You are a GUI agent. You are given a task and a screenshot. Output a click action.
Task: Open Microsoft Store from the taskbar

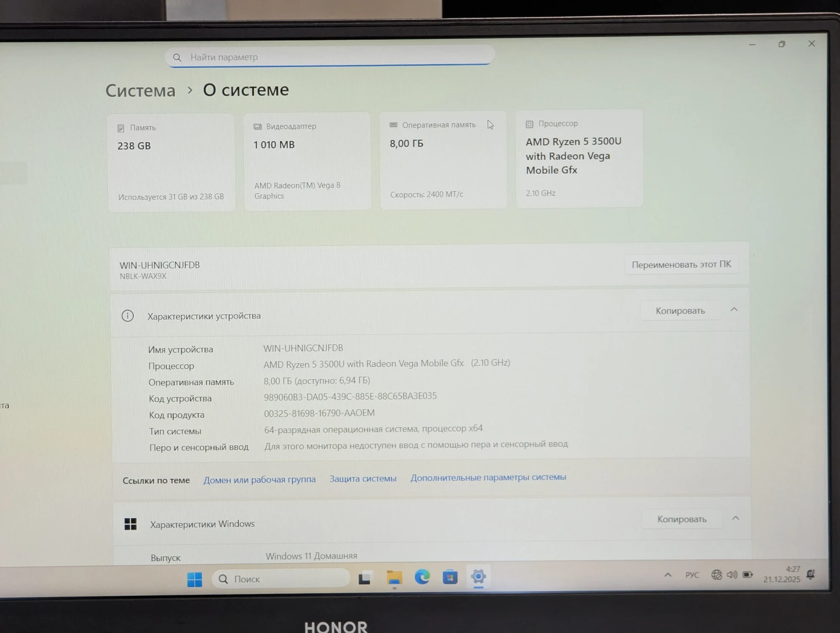click(450, 577)
